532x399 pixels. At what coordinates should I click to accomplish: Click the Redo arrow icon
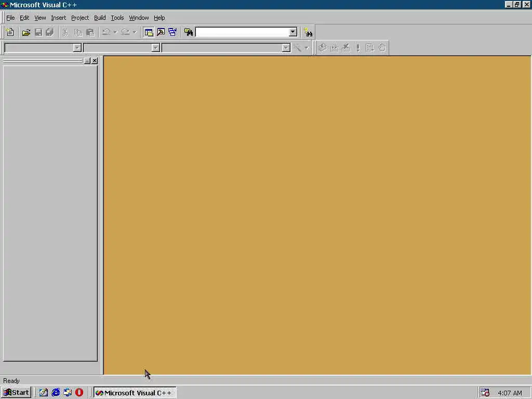point(126,32)
